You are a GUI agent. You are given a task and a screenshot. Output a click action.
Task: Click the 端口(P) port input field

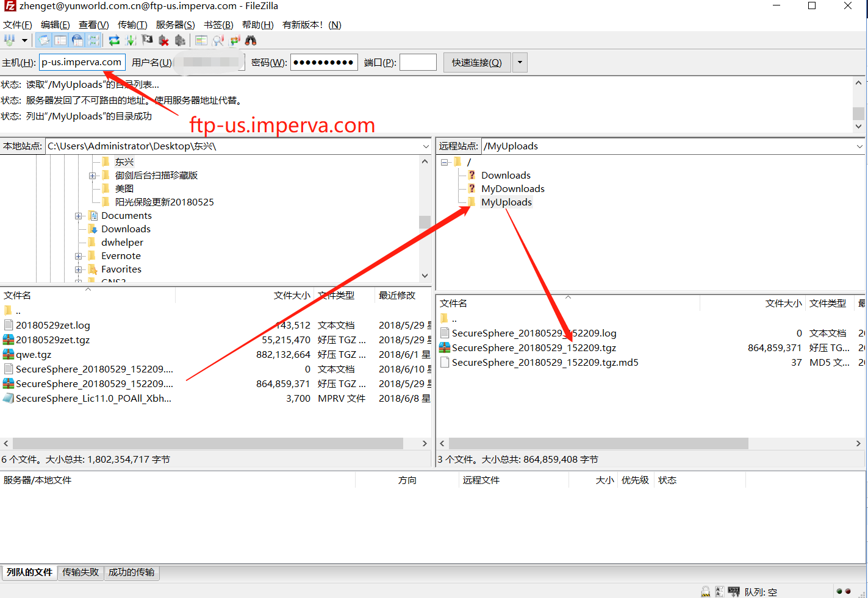[418, 62]
